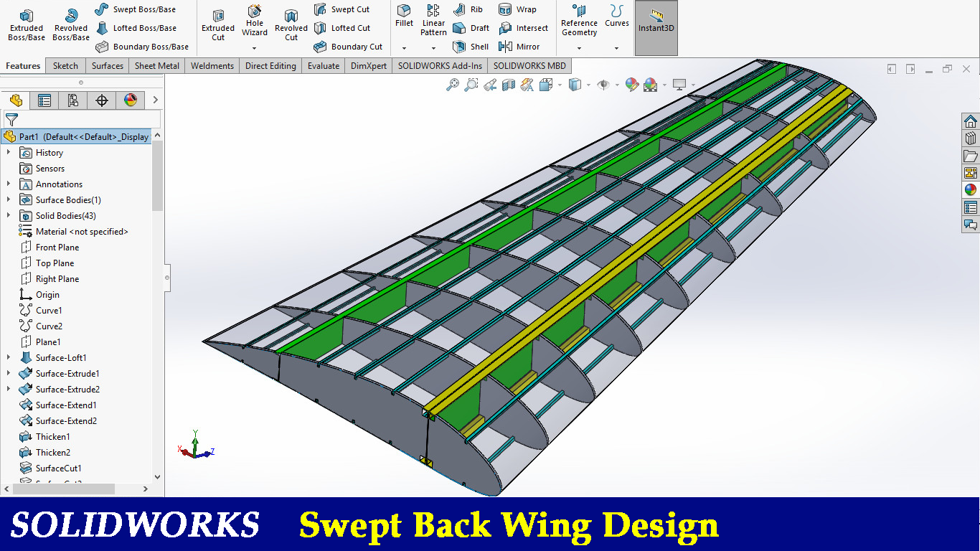Activate the Linear Pattern tool
Image resolution: width=980 pixels, height=551 pixels.
(x=433, y=20)
